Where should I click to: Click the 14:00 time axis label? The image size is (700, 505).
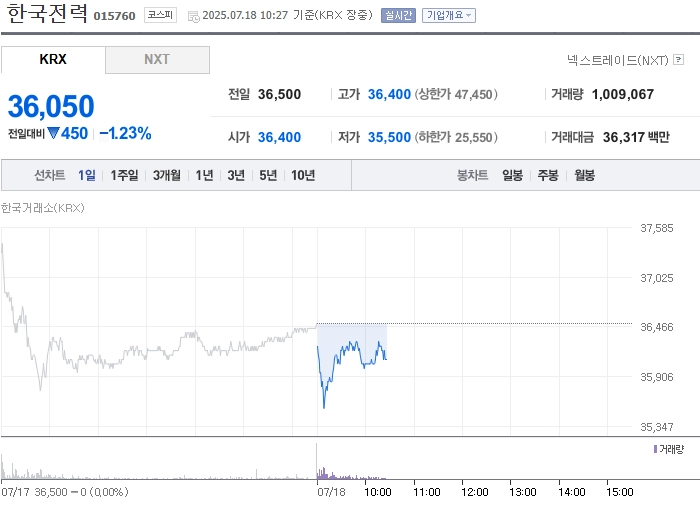point(572,492)
